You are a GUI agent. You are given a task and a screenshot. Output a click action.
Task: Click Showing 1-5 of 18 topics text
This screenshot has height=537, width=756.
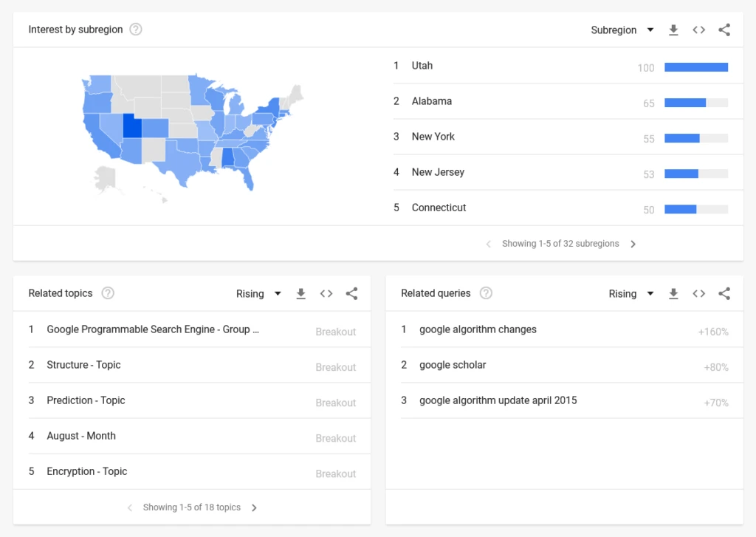point(191,507)
